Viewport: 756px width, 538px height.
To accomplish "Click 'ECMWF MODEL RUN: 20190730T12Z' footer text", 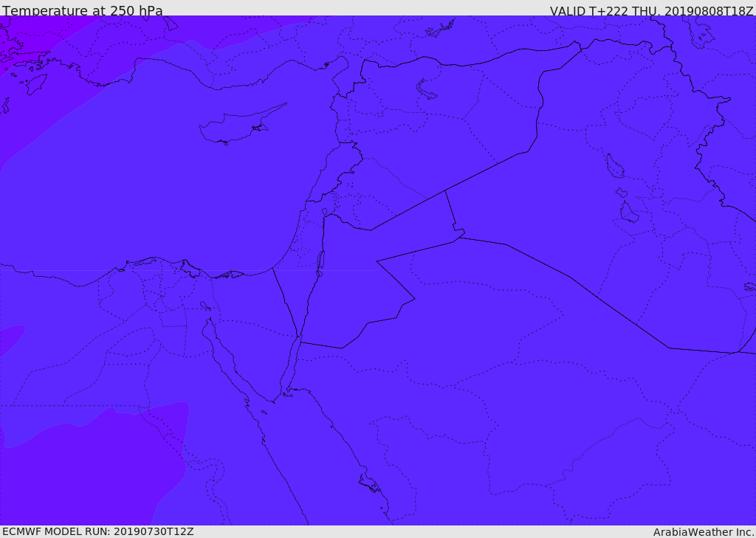I will pos(98,532).
